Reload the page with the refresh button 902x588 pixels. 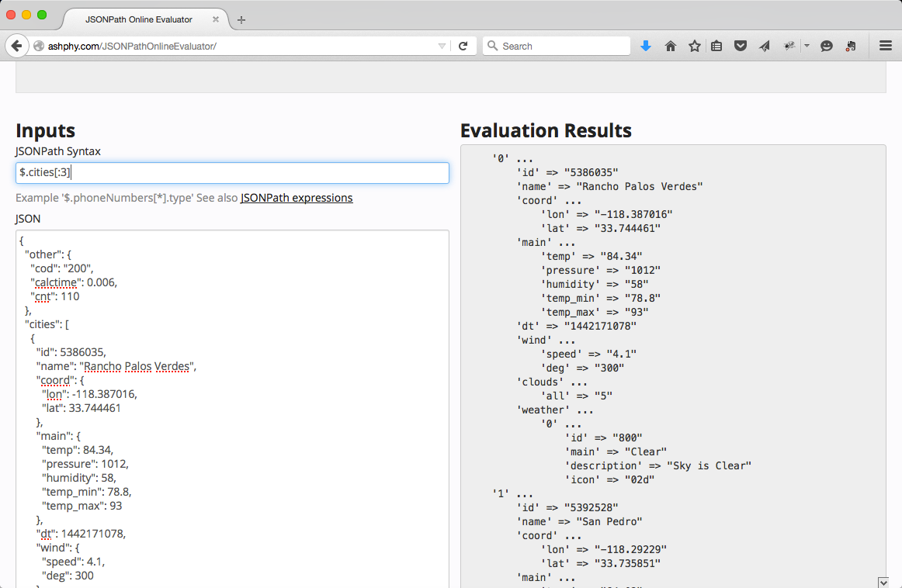[x=463, y=46]
